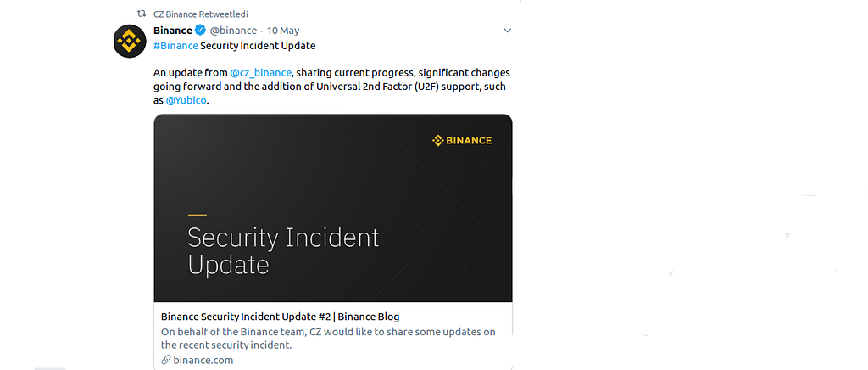This screenshot has width=868, height=370.
Task: Open the 10 May timestamp
Action: (283, 31)
